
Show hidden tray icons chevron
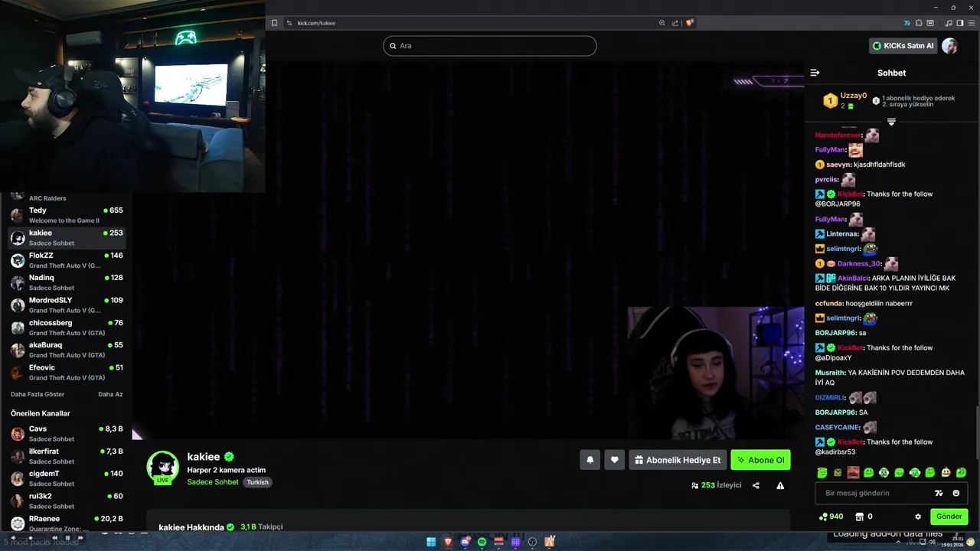click(900, 542)
